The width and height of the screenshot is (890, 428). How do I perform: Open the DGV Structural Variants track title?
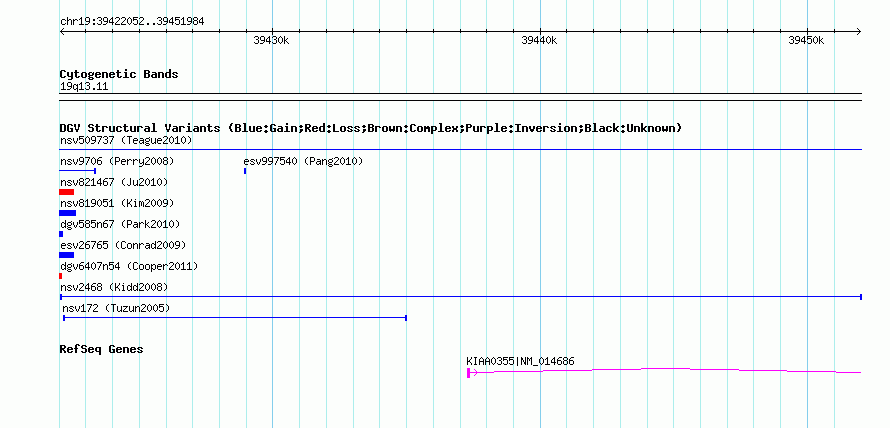coord(371,128)
